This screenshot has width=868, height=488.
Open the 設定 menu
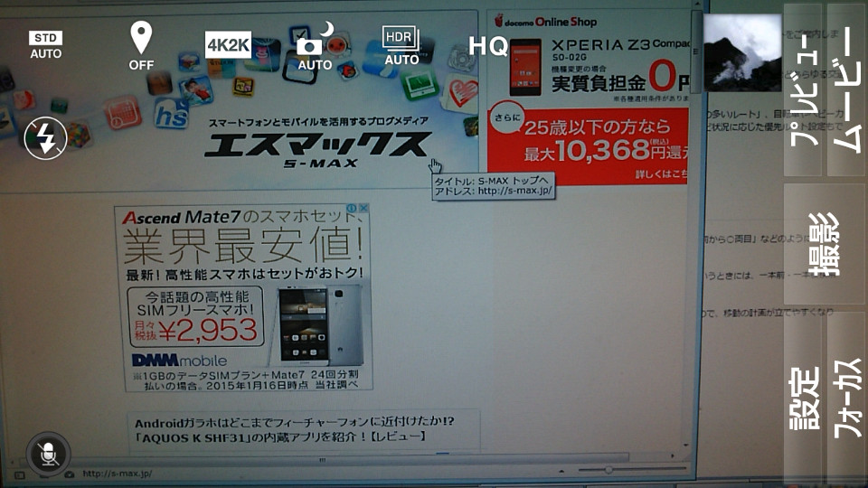(x=803, y=399)
